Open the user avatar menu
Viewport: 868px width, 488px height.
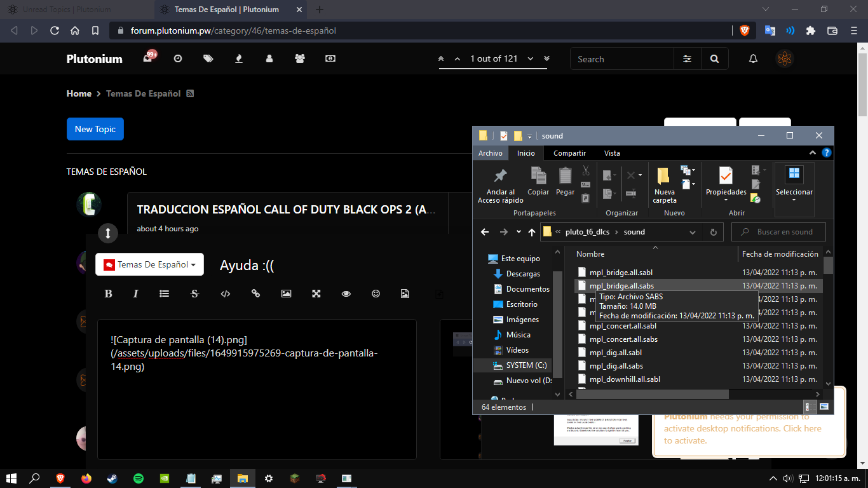coord(785,59)
